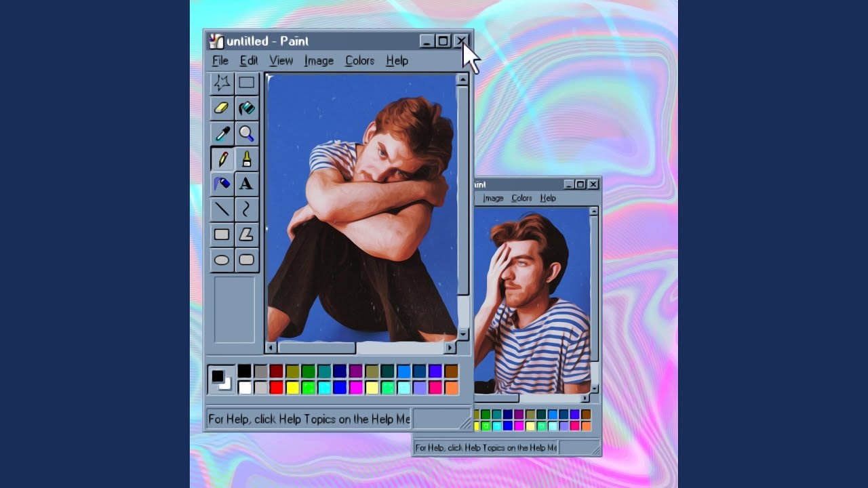This screenshot has height=488, width=868.
Task: Pick cyan swatch in main window palette
Action: click(x=324, y=388)
